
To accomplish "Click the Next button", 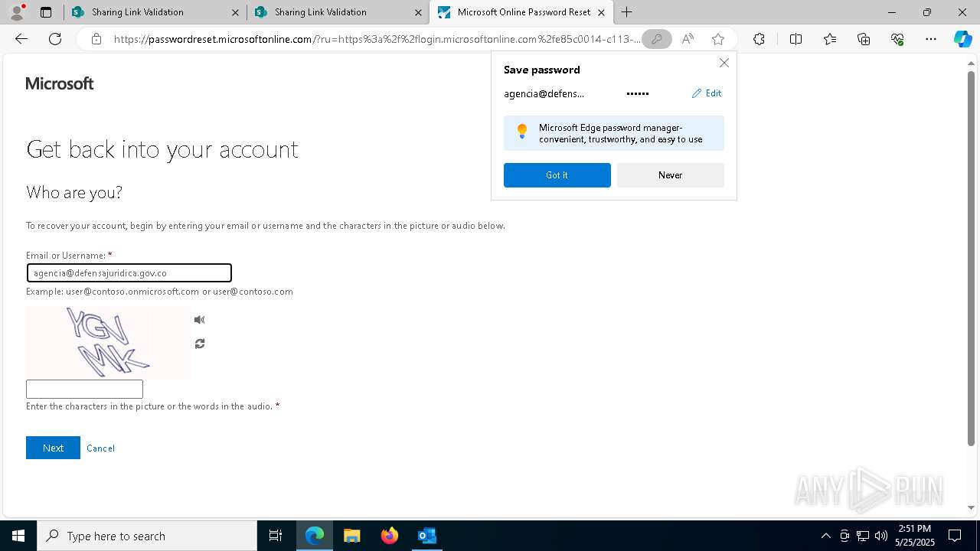I will pos(53,448).
